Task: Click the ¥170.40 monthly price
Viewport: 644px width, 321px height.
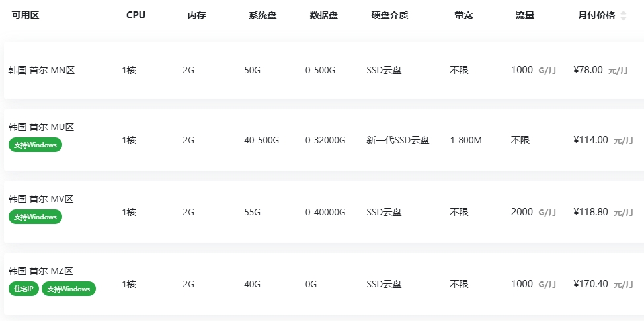Action: point(590,284)
